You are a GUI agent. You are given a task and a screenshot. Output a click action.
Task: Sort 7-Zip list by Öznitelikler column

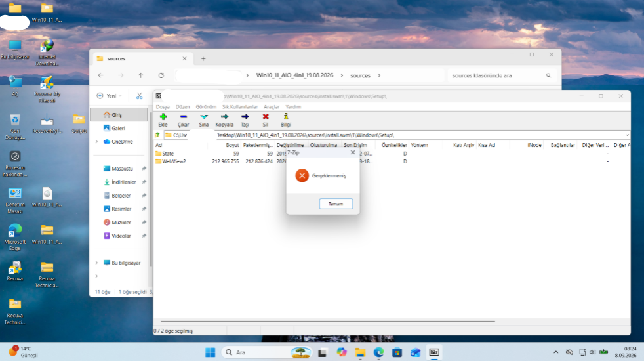point(394,145)
